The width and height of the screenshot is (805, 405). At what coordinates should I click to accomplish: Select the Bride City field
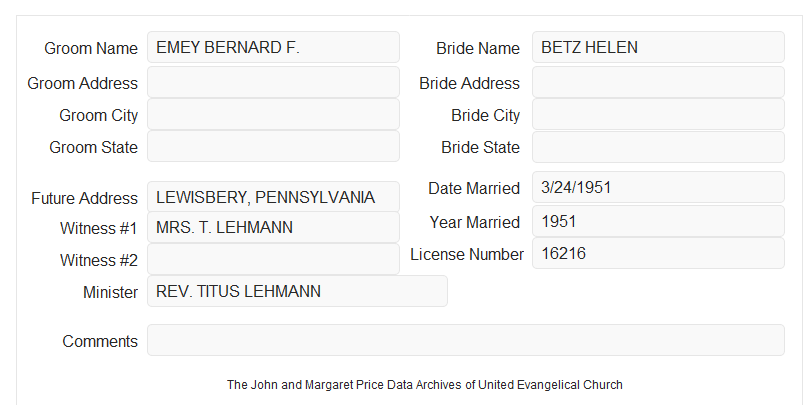point(658,114)
